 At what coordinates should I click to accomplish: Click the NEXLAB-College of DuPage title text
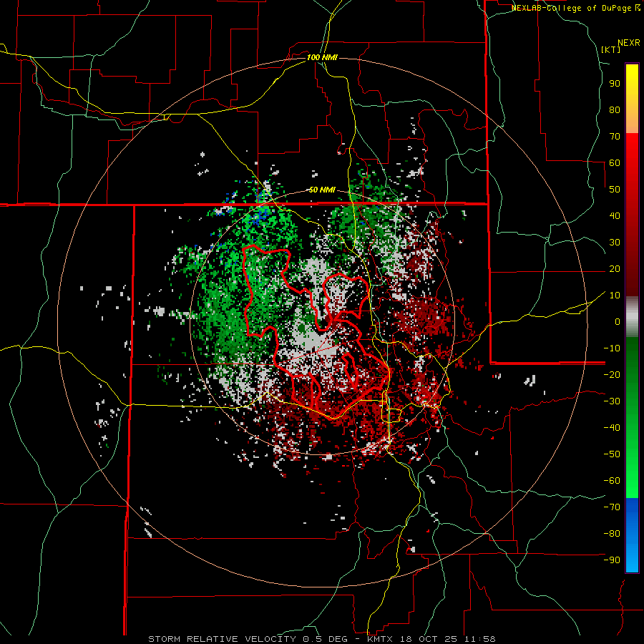572,8
